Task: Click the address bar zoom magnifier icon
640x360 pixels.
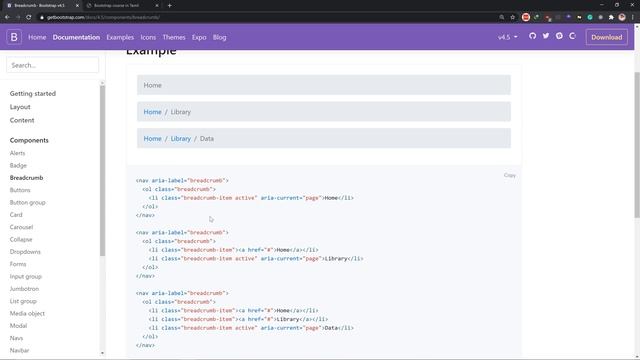Action: pyautogui.click(x=502, y=17)
